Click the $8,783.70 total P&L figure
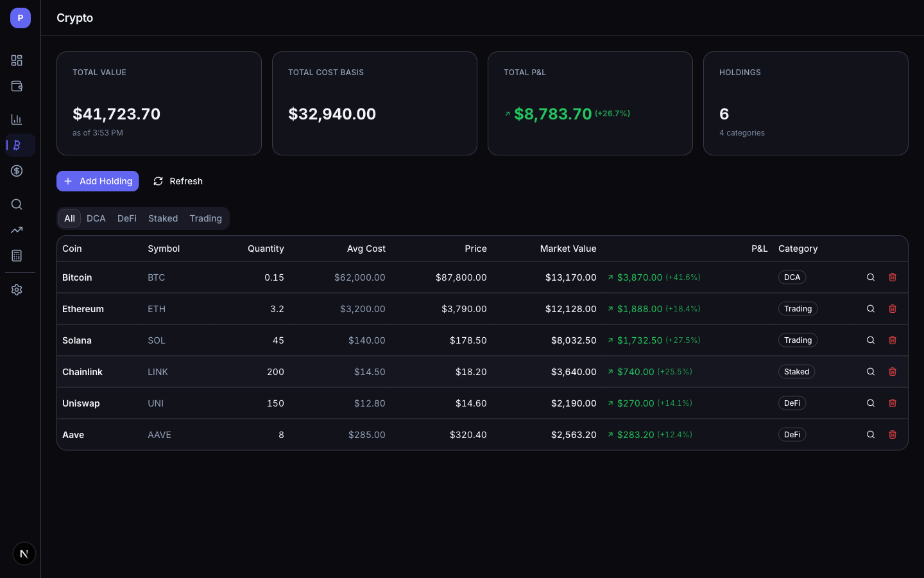Screen dimensions: 924x578 point(553,114)
